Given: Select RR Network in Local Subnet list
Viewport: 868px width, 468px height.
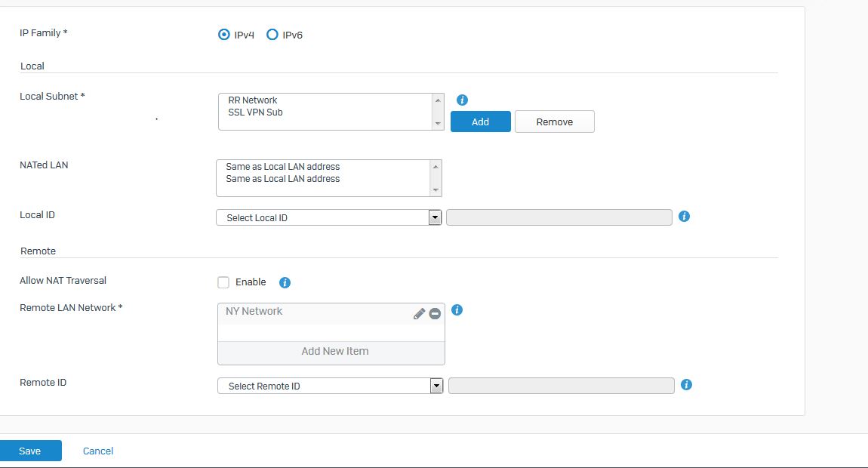Looking at the screenshot, I should click(x=253, y=100).
